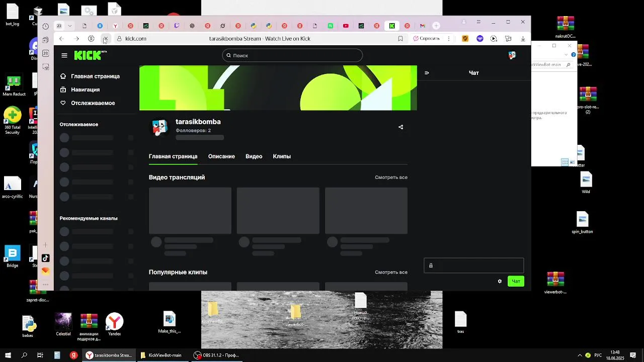Select the Celestial desktop icon

[x=63, y=324]
